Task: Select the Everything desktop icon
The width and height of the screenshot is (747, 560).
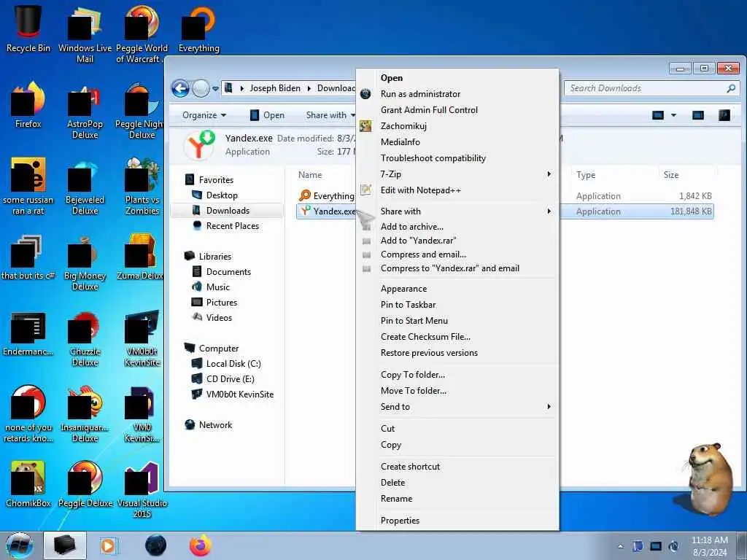Action: tap(199, 29)
